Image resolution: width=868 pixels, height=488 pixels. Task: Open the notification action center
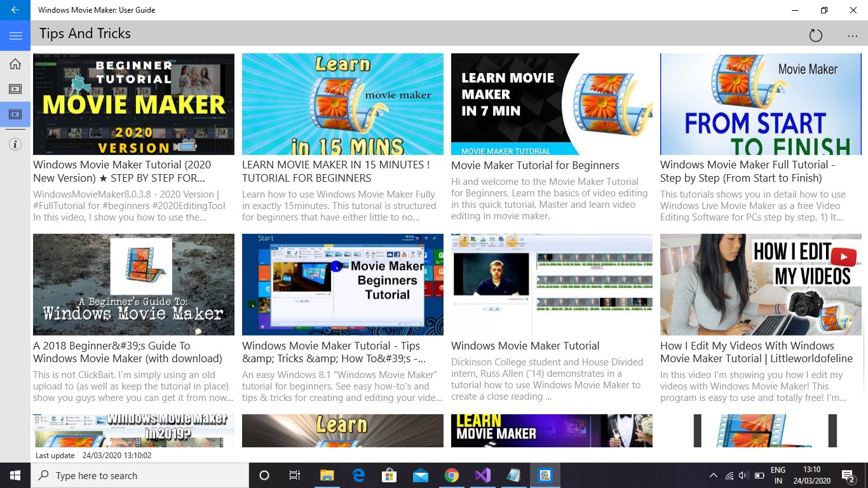tap(848, 475)
